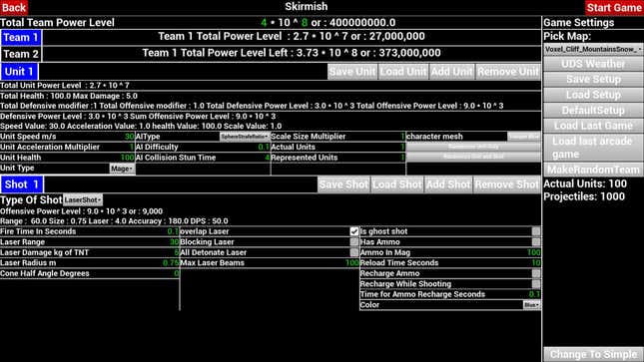The height and width of the screenshot is (362, 644).
Task: Add a new unit with Add Unit
Action: [x=451, y=72]
